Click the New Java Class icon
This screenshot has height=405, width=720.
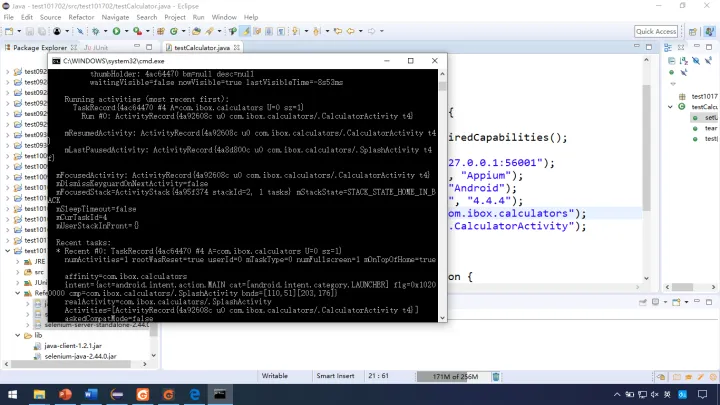[174, 31]
